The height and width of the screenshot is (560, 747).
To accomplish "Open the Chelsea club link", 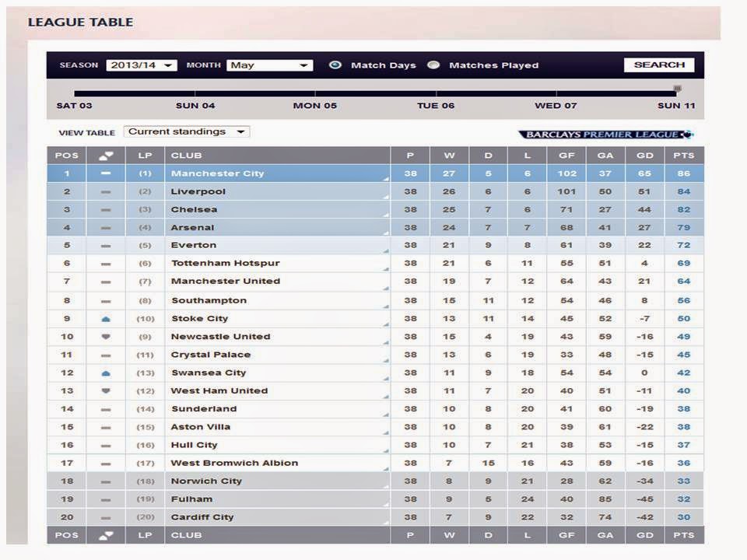I will (194, 209).
